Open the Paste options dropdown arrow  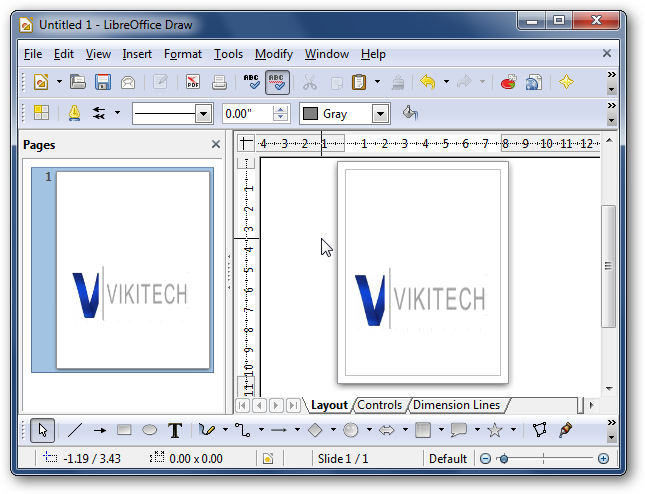pos(377,82)
